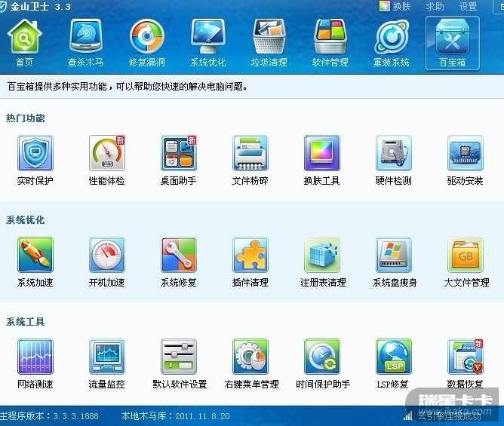
Task: Open 桌面助手 desktop assistant icon
Action: tap(179, 153)
